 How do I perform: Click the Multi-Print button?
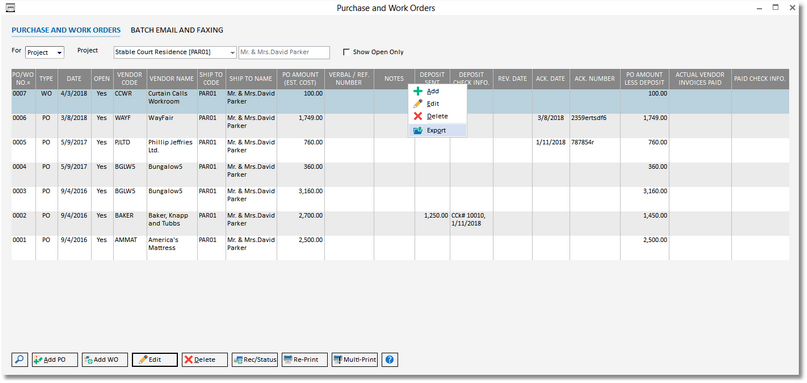[x=355, y=360]
